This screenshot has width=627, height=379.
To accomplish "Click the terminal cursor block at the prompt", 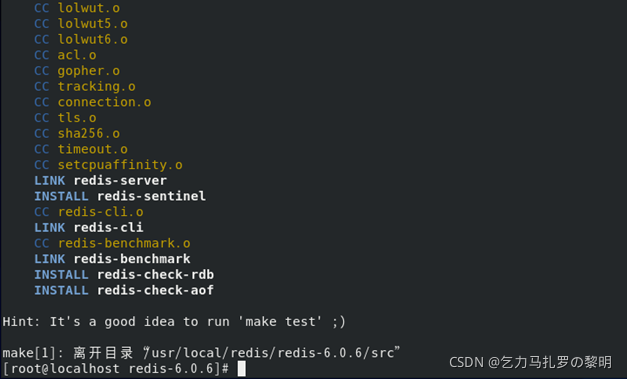I will pos(242,369).
